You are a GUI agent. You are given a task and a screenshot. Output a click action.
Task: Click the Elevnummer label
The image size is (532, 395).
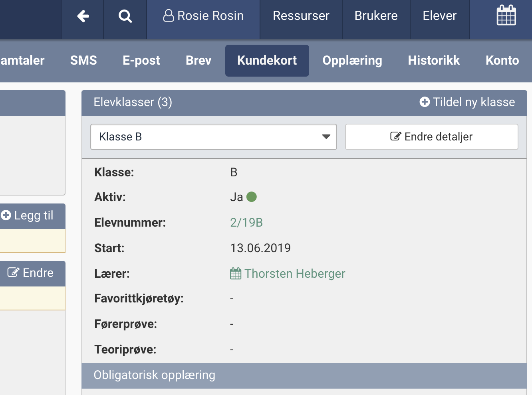point(130,223)
